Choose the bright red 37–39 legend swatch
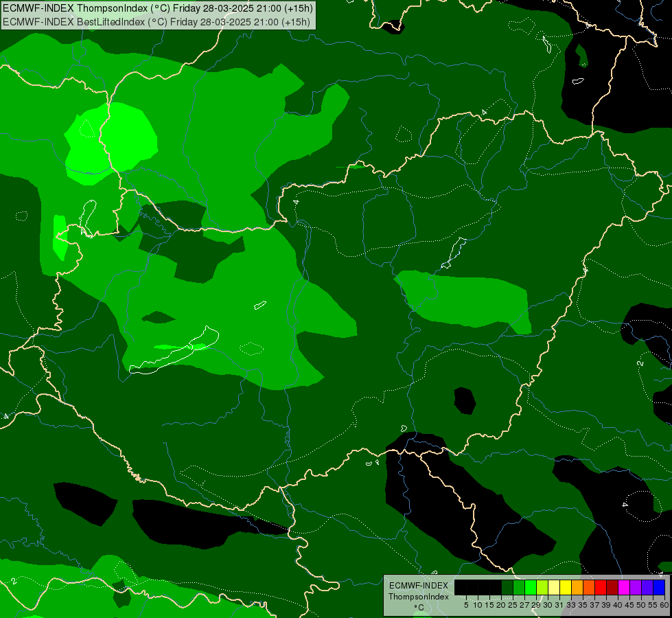The width and height of the screenshot is (672, 618). pyautogui.click(x=601, y=587)
